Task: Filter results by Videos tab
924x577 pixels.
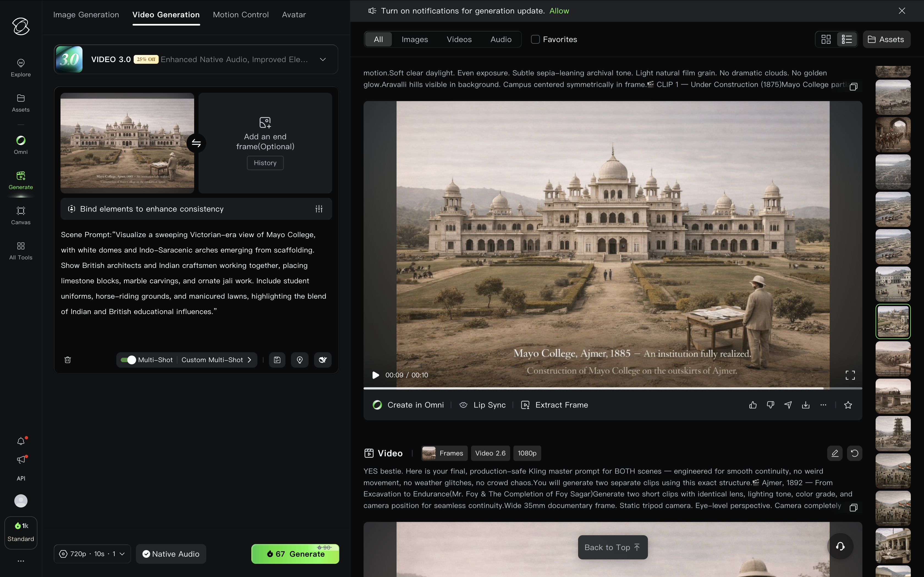Action: point(459,39)
